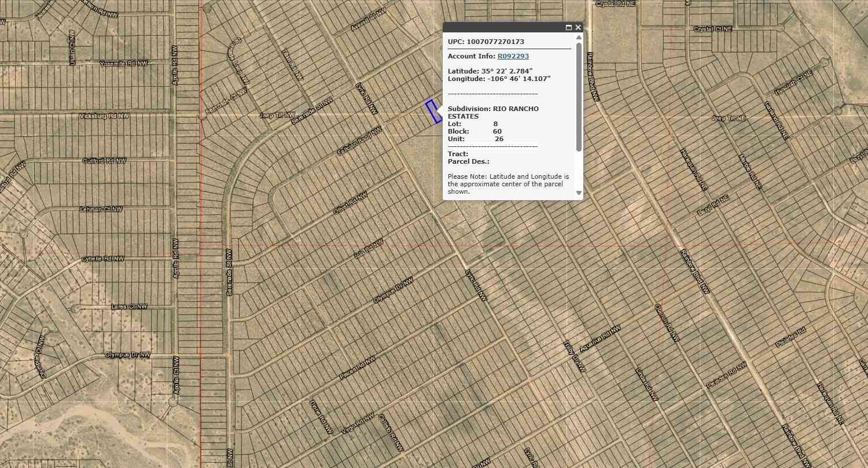Maximize the parcel info popup
868x468 pixels.
[568, 27]
